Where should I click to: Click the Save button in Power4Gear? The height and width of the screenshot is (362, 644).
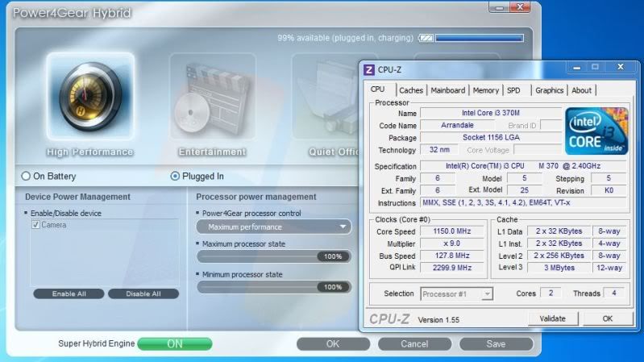pyautogui.click(x=496, y=344)
